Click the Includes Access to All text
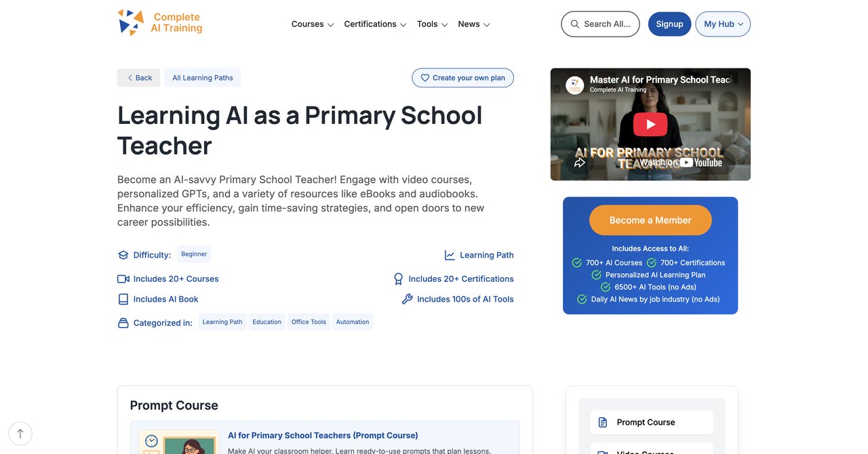868x454 pixels. 650,249
